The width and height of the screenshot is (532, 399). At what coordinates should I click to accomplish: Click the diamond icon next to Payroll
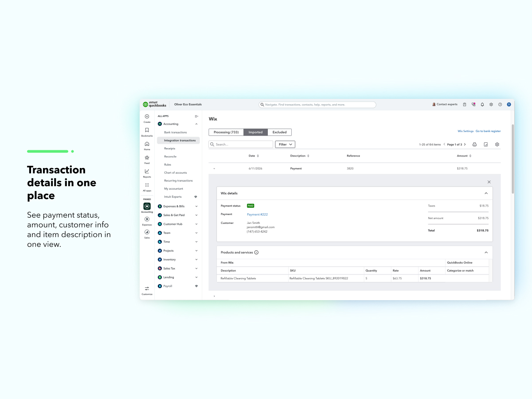click(196, 286)
